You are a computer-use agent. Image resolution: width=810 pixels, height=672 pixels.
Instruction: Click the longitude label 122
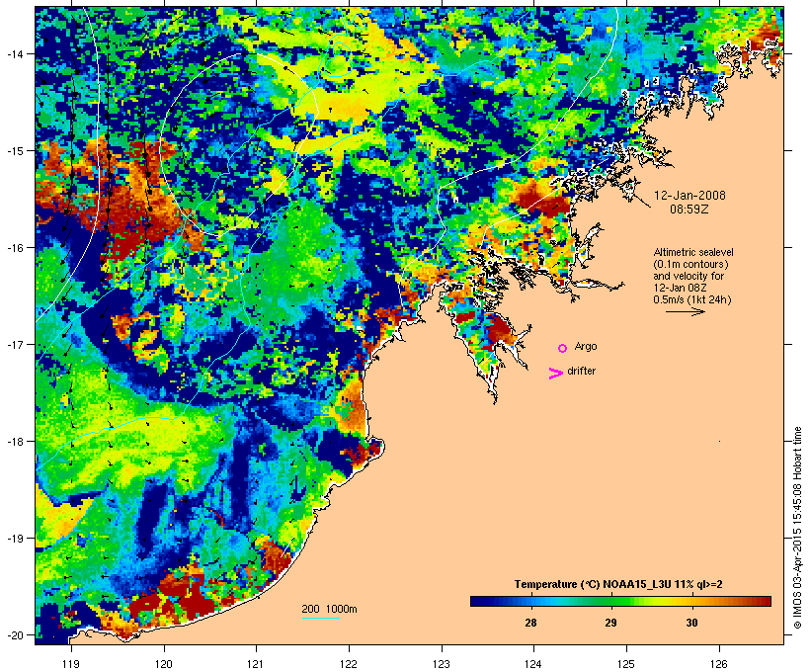tap(349, 664)
